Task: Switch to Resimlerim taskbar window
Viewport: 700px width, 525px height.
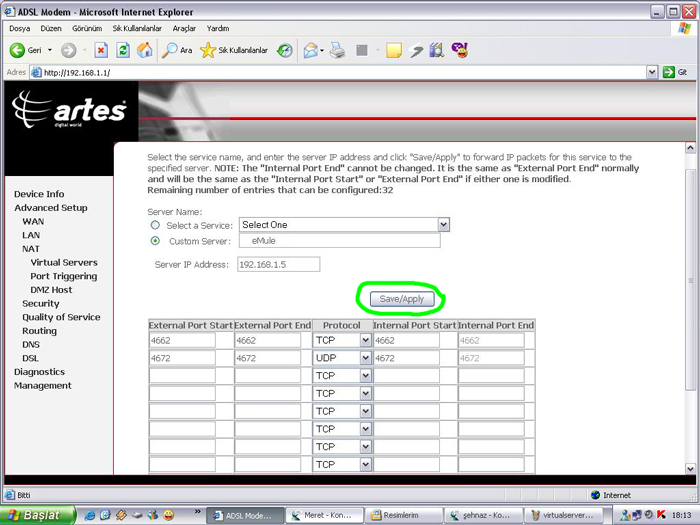Action: [x=404, y=516]
